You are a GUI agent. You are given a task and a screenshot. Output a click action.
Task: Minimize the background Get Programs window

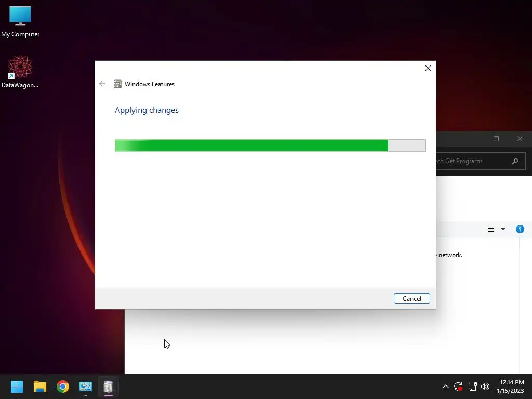tap(473, 139)
